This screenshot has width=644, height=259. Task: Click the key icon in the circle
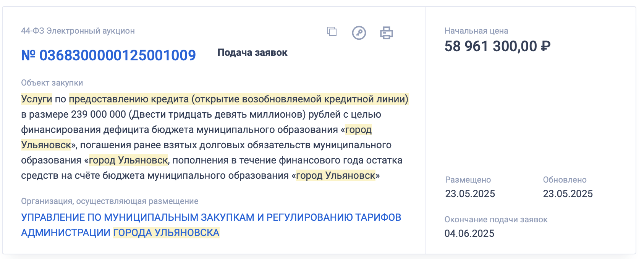coord(359,33)
